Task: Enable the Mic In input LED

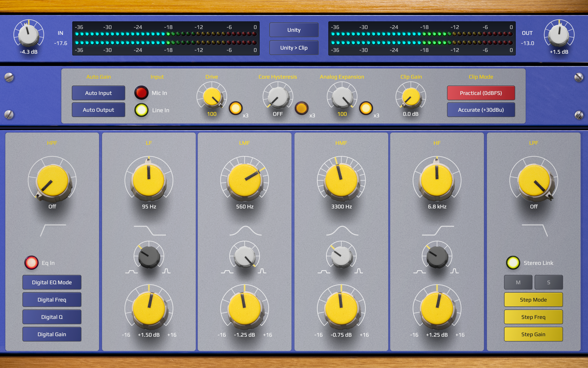Action: pyautogui.click(x=141, y=93)
